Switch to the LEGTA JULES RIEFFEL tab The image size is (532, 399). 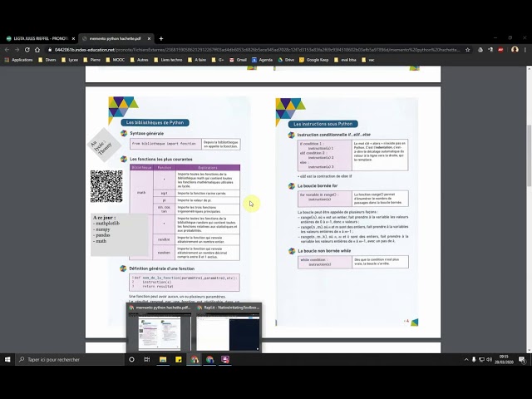pyautogui.click(x=40, y=39)
